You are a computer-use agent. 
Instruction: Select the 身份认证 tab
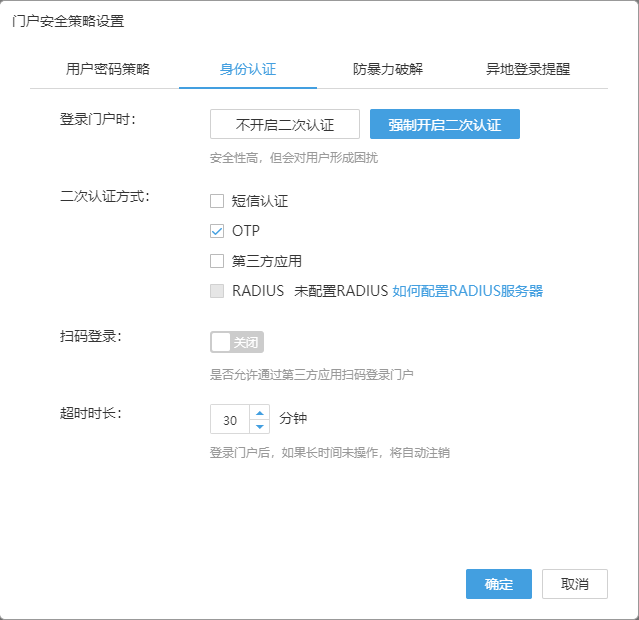click(x=248, y=70)
